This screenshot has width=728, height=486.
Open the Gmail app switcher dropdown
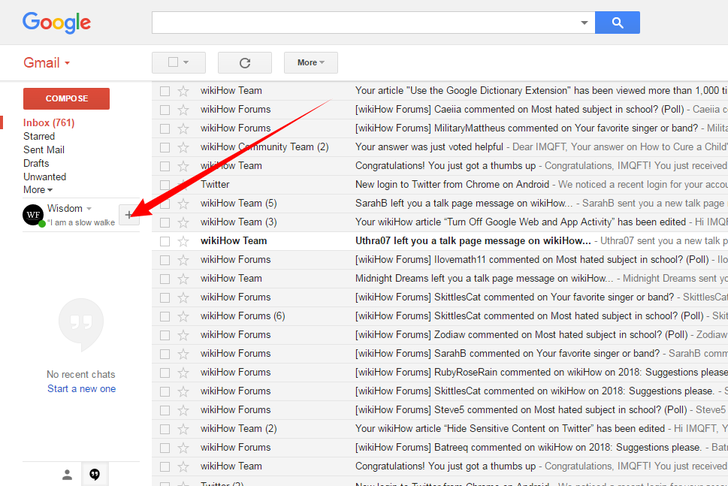46,63
